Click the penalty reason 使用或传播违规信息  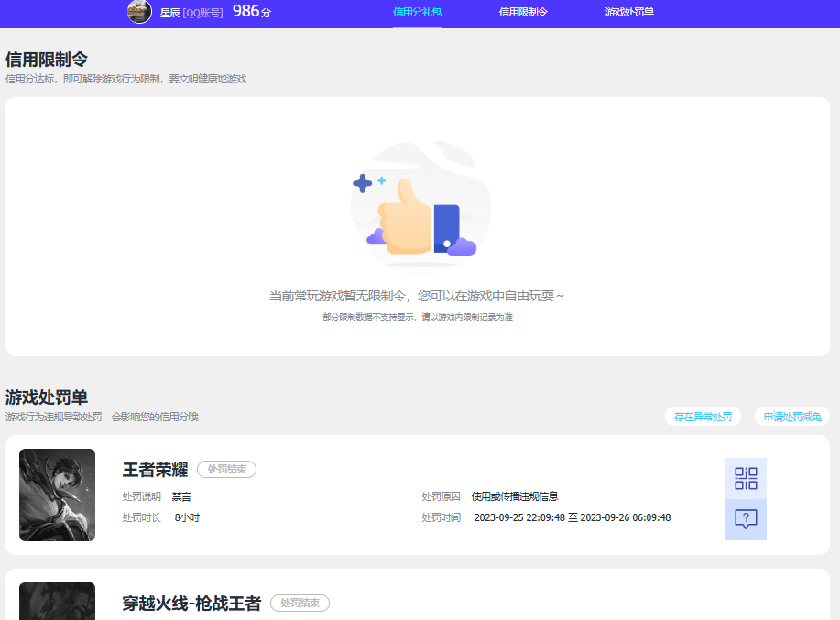[515, 496]
